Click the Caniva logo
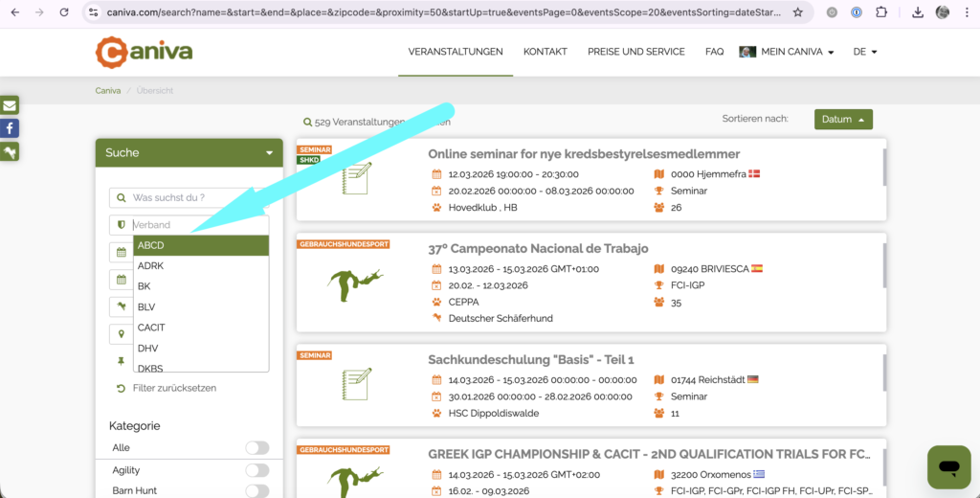 pyautogui.click(x=144, y=52)
